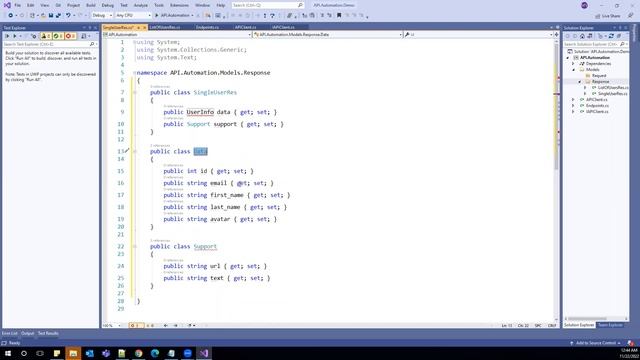Open the Error List panel tab
The height and width of the screenshot is (360, 640).
(10, 333)
